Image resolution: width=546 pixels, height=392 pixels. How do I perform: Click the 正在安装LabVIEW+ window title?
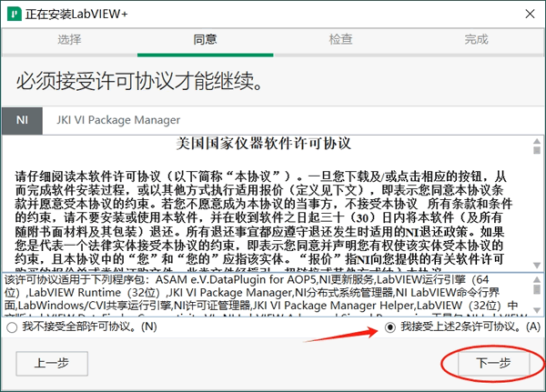(76, 14)
